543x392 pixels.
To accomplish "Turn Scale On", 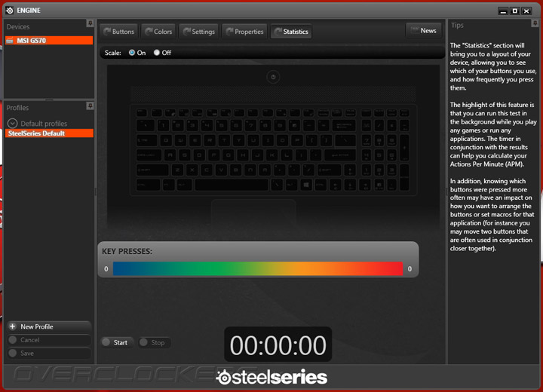I will (x=132, y=53).
